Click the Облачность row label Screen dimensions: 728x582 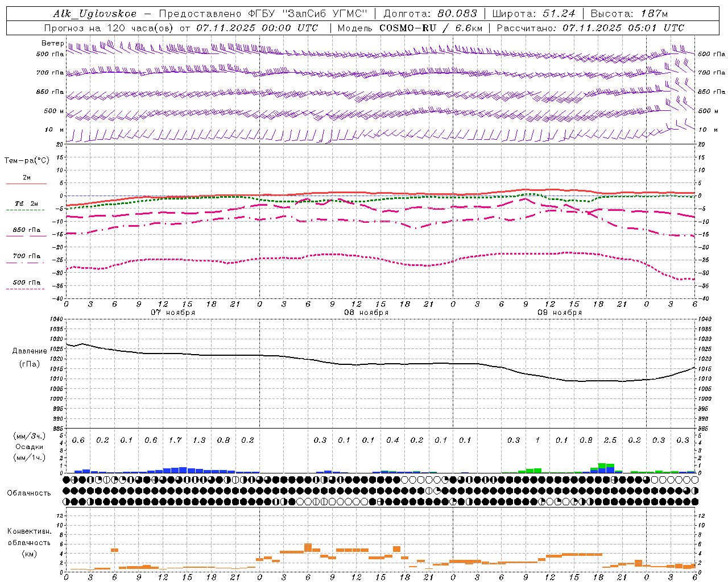pyautogui.click(x=29, y=493)
